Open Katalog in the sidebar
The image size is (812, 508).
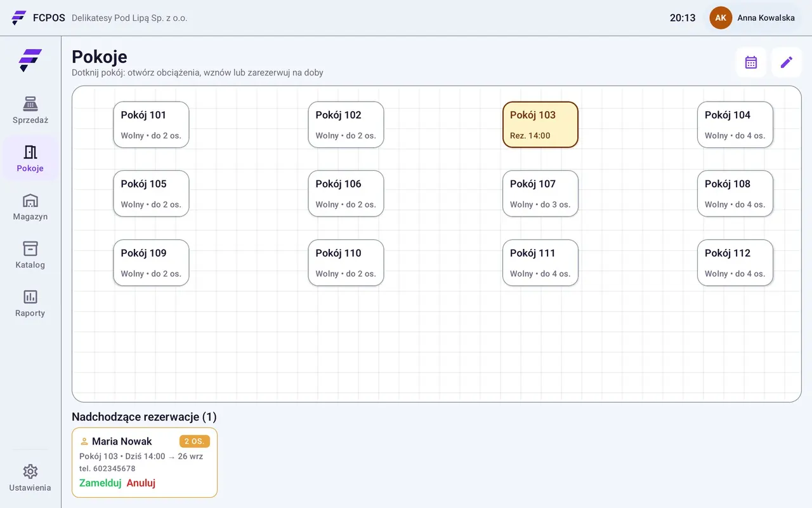[x=30, y=255]
